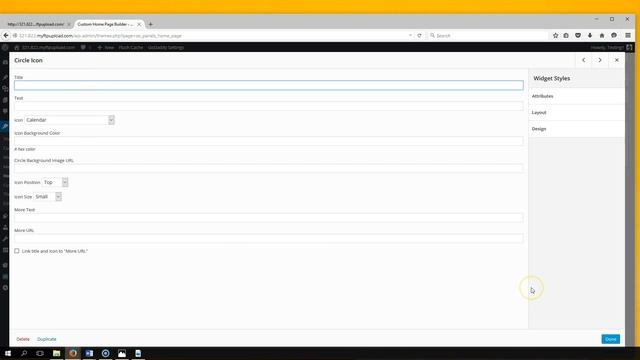Focus the Title input field
Screen dimensions: 640x360
269,85
